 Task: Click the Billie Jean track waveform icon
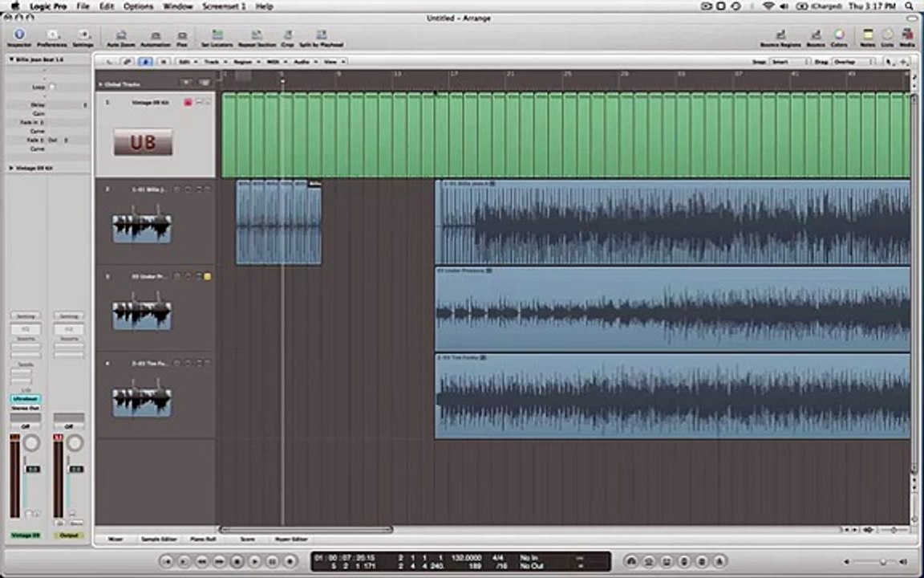point(142,225)
